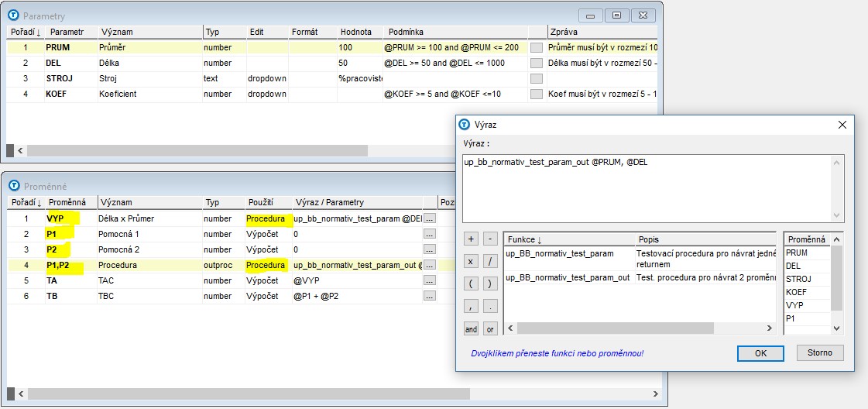Open expression editor for P2 row

tap(430, 249)
